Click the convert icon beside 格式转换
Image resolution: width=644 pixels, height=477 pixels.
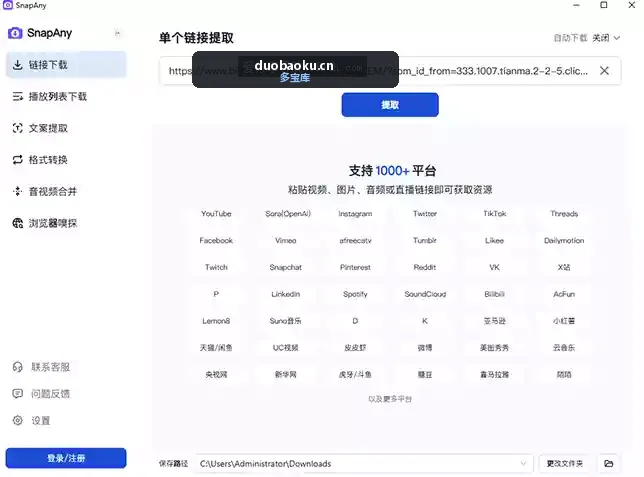point(18,160)
